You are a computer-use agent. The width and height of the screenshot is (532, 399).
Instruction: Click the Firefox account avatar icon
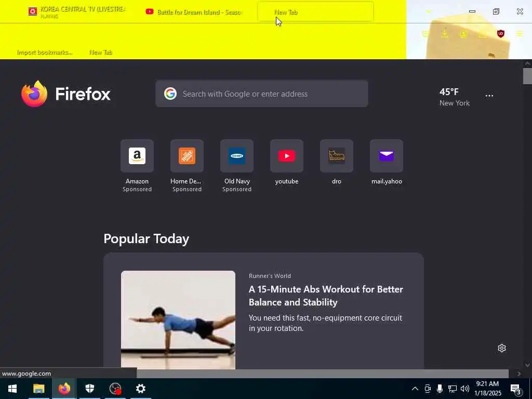tap(463, 34)
